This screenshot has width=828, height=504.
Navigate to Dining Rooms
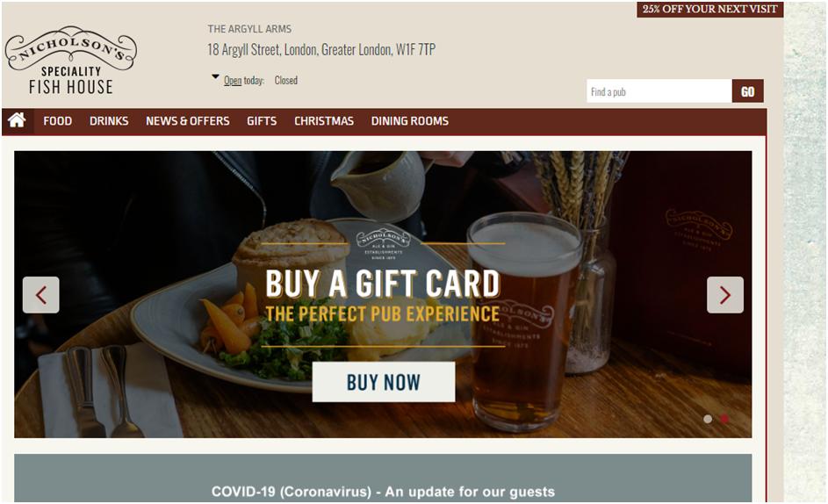[410, 121]
